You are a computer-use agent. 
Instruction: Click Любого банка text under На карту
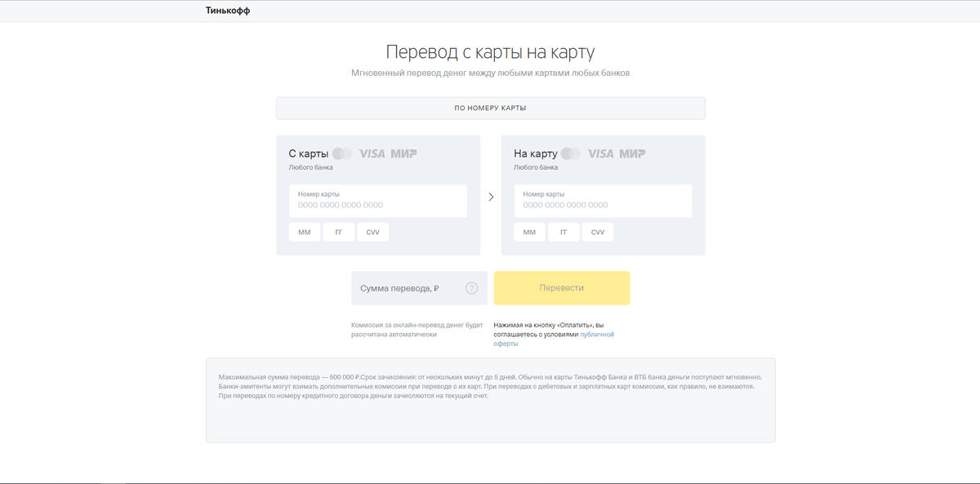pyautogui.click(x=536, y=167)
